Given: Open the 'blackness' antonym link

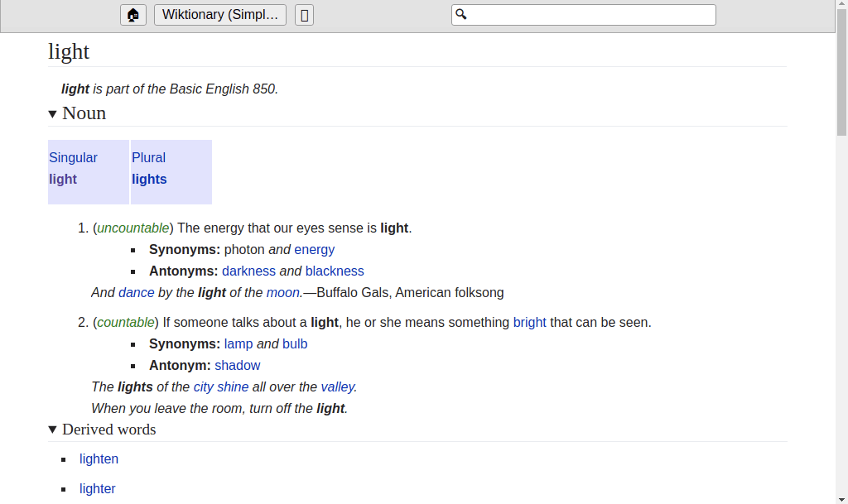Looking at the screenshot, I should click(x=335, y=271).
